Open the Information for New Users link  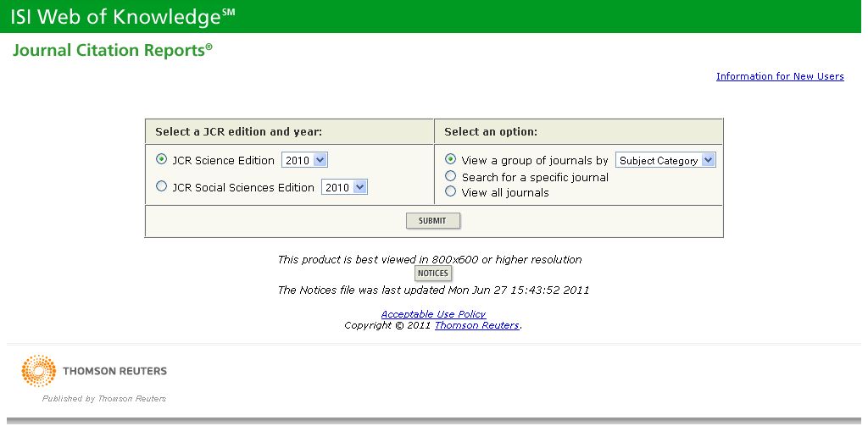(x=780, y=76)
